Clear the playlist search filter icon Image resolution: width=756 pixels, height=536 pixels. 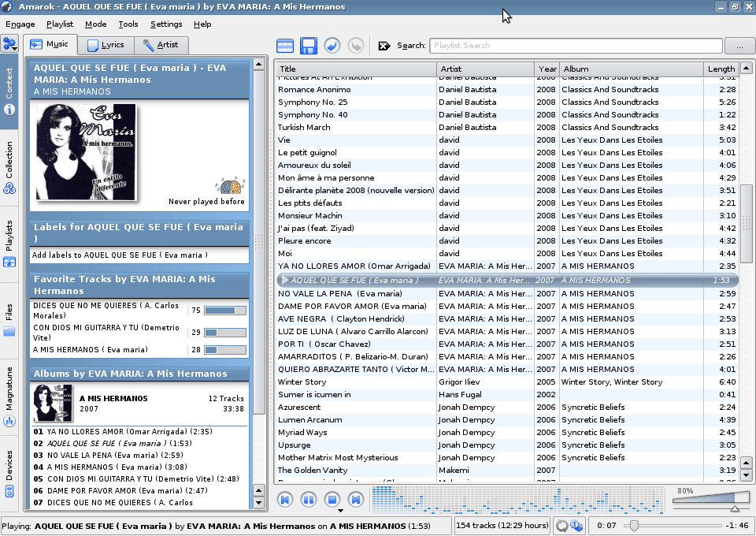coord(384,46)
